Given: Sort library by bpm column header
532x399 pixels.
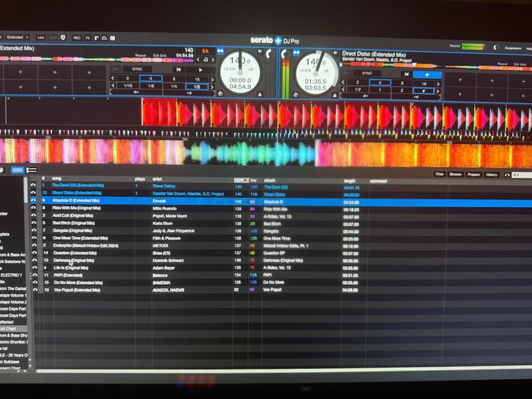Looking at the screenshot, I should 241,180.
